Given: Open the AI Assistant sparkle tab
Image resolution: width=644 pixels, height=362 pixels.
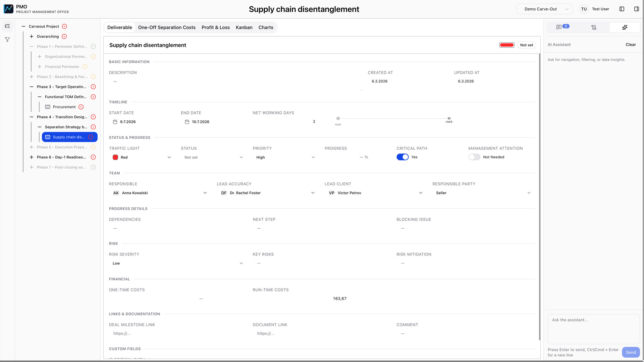Looking at the screenshot, I should click(x=625, y=27).
